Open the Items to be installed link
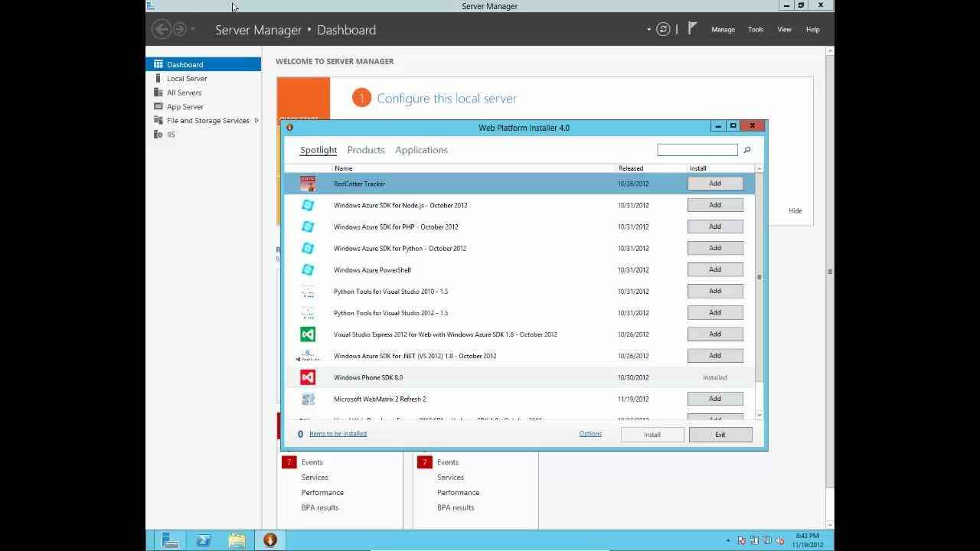Screen dimensions: 980x551 [x=338, y=434]
